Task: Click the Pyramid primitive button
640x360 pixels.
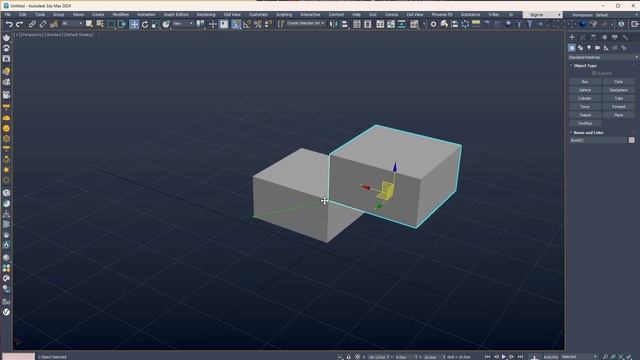Action: pos(619,107)
